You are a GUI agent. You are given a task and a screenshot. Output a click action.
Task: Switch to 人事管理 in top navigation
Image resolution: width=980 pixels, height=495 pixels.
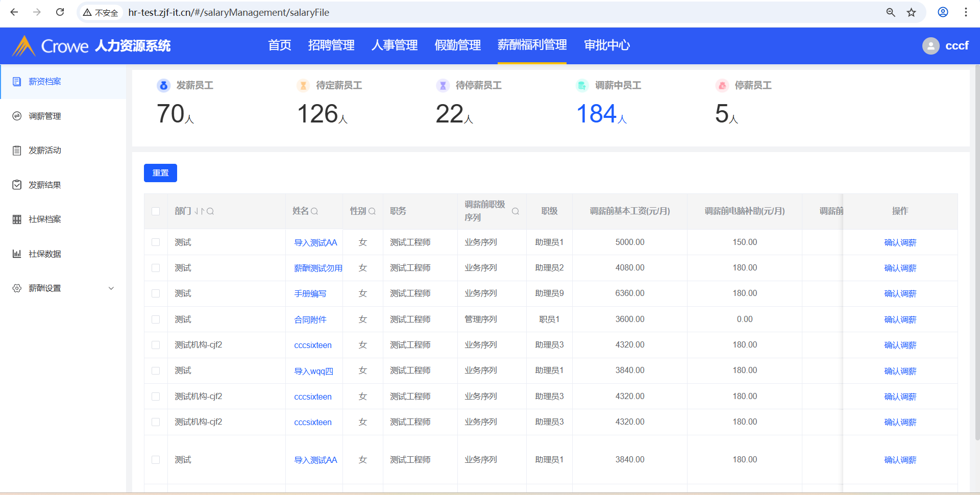coord(394,45)
